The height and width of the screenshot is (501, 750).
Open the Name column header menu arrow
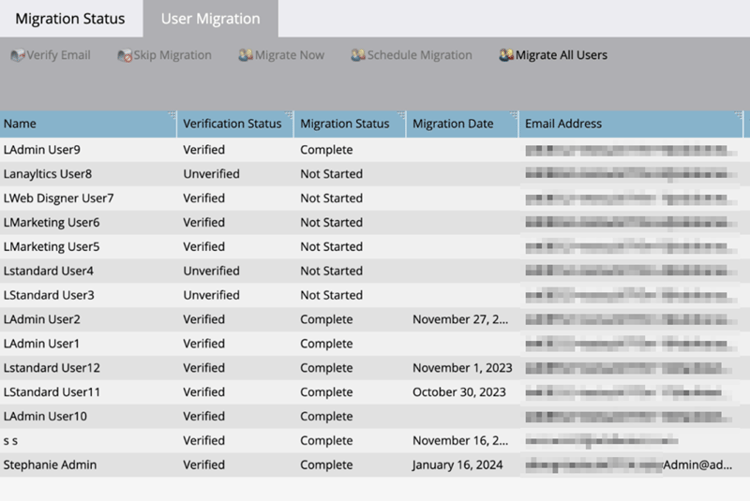coord(171,116)
